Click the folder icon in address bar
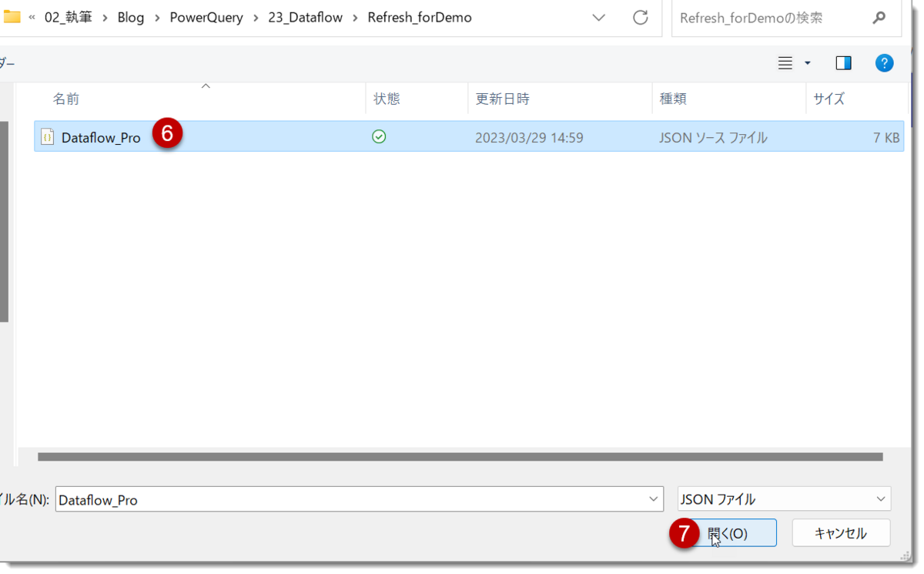924x574 pixels. click(x=12, y=17)
